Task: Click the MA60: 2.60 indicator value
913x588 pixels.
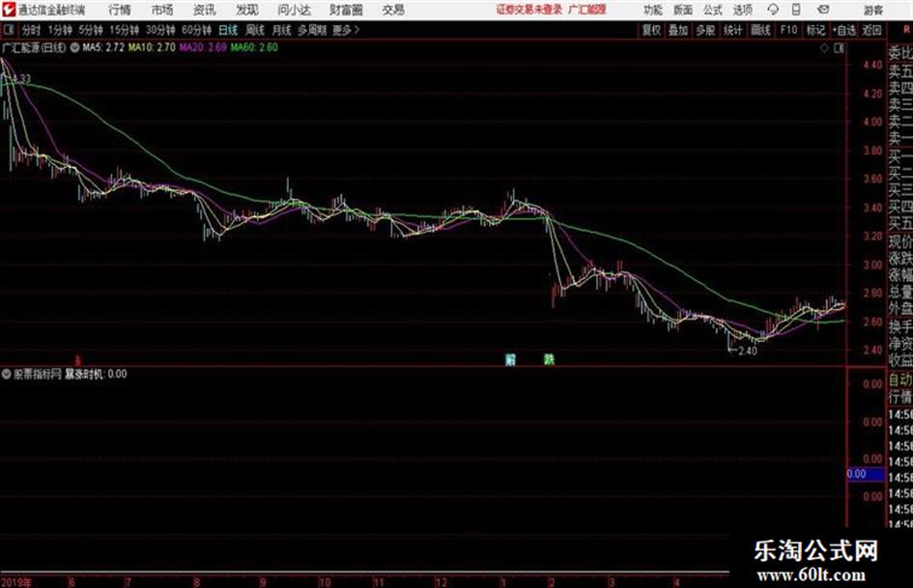Action: (254, 47)
